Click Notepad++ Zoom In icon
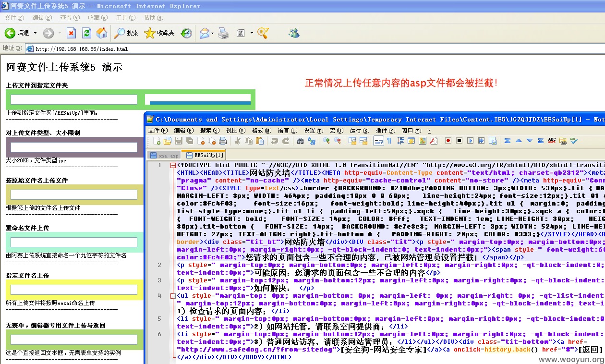 327,141
